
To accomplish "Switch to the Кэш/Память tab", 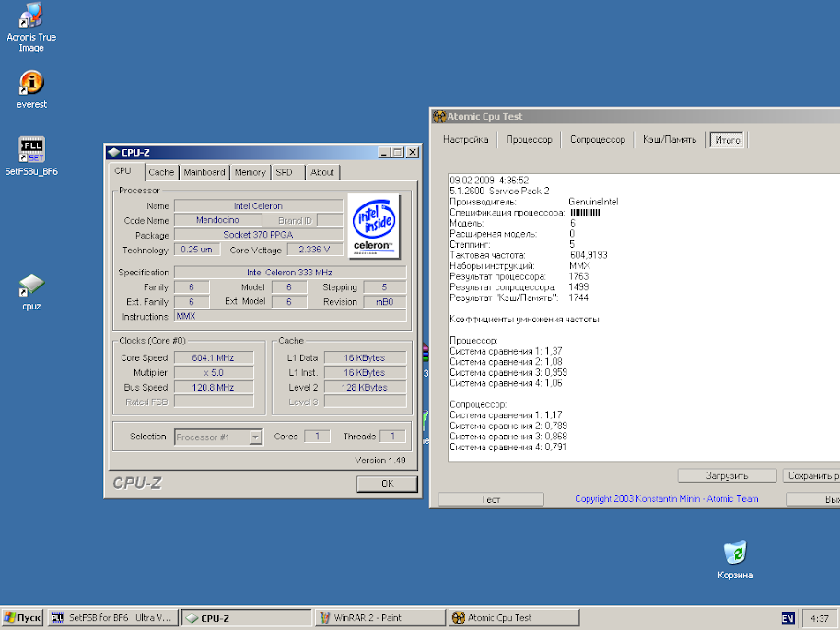I will tap(670, 140).
